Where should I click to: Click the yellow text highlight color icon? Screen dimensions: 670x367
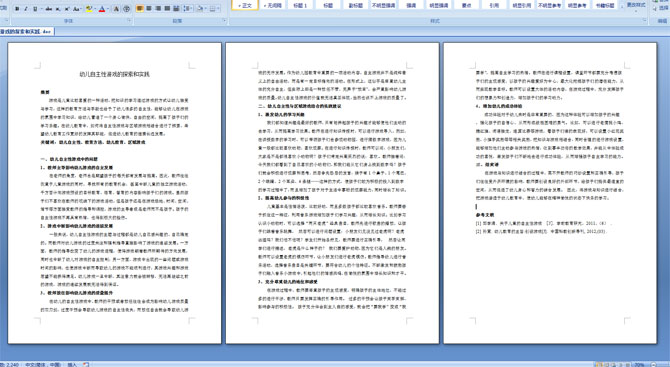tap(89, 9)
